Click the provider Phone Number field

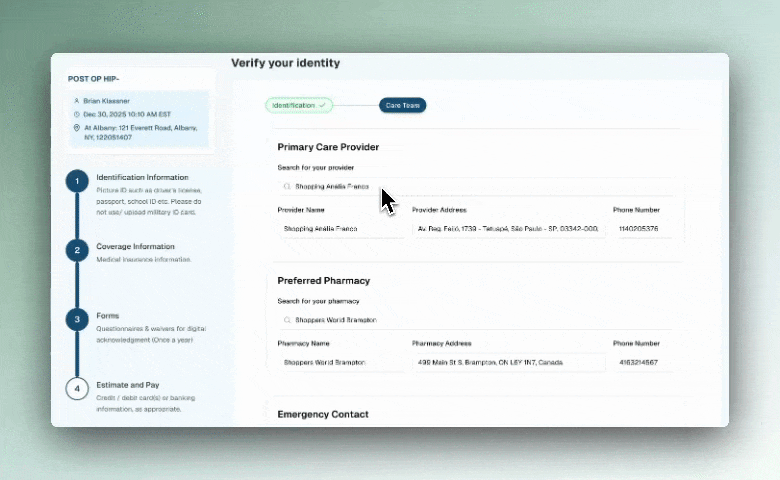pos(643,229)
